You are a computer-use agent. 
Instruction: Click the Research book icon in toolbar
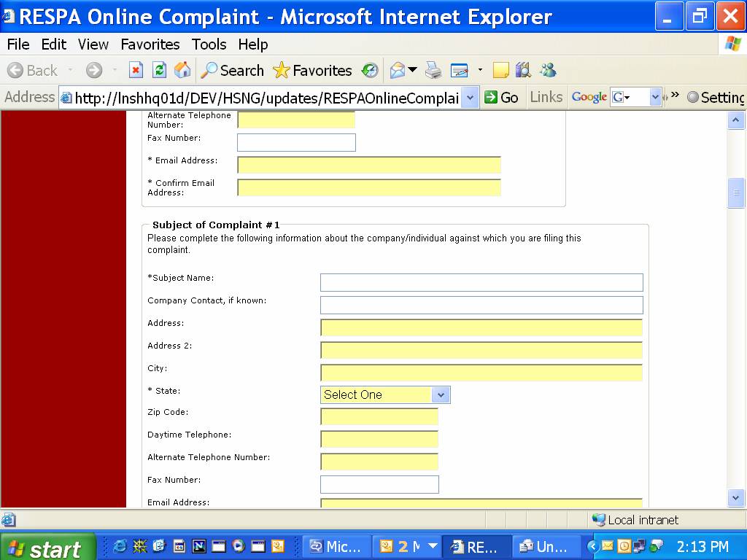click(523, 70)
